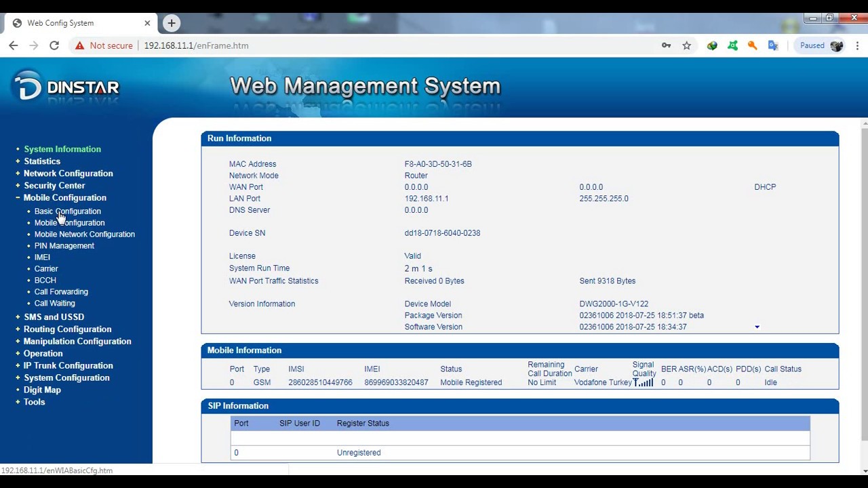Open the Carrier settings page
868x488 pixels.
[46, 269]
